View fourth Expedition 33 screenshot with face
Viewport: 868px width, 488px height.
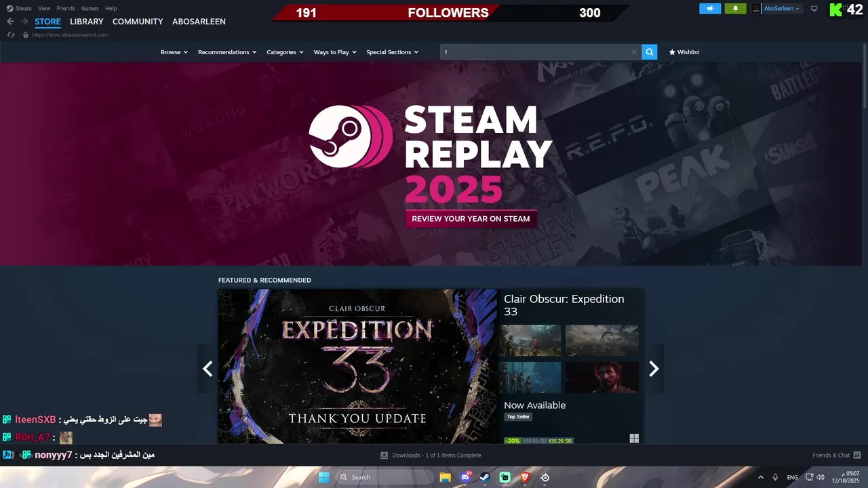pyautogui.click(x=602, y=378)
